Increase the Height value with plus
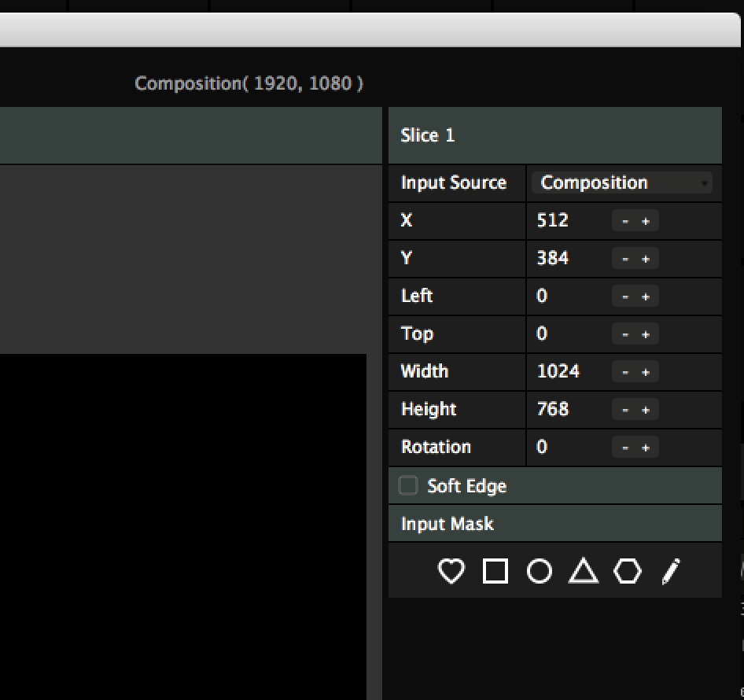Viewport: 744px width, 700px height. click(x=646, y=410)
